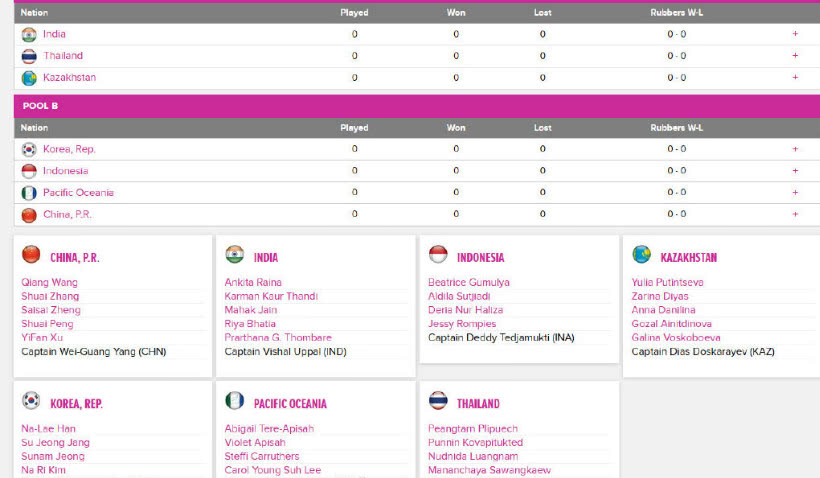Open player Karman Kaur Thandi's profile
Image resolution: width=820 pixels, height=478 pixels.
(271, 296)
